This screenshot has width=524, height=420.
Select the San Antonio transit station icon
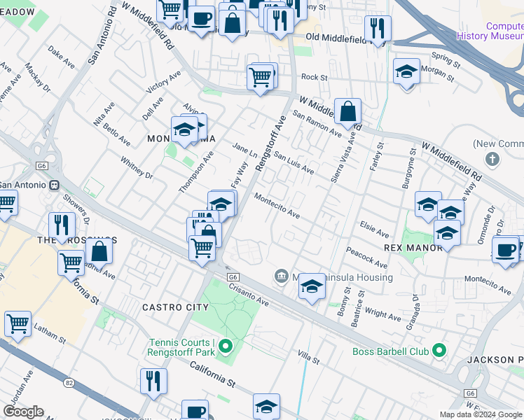[x=53, y=185]
